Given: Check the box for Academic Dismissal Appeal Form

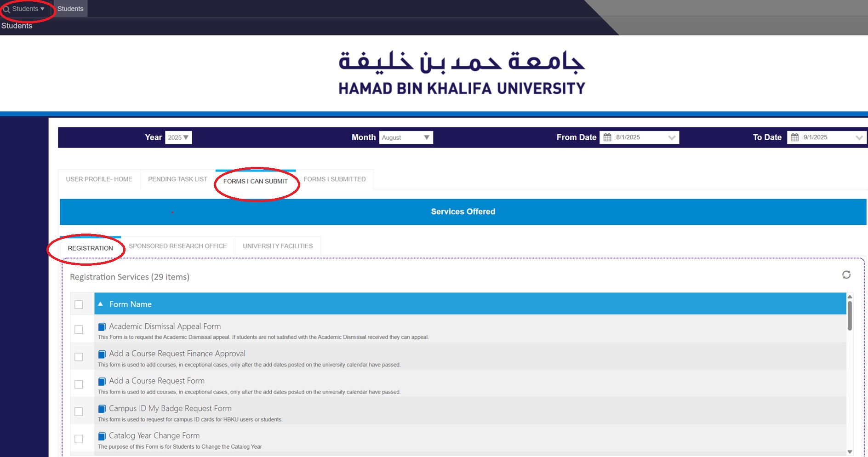Looking at the screenshot, I should point(79,330).
